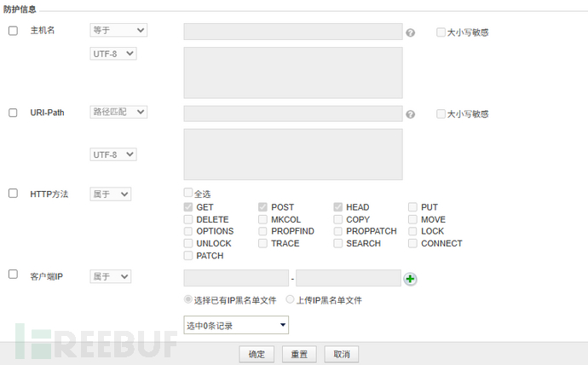Check the PROPFIND method checkbox
Viewport: 588px width, 365px height.
(x=262, y=231)
